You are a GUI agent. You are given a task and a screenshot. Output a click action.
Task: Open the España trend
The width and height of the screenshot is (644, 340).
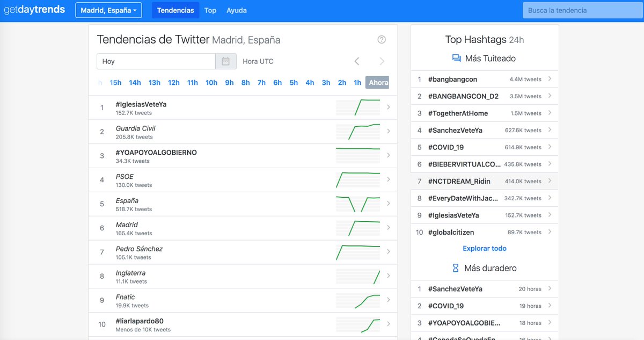pyautogui.click(x=127, y=201)
